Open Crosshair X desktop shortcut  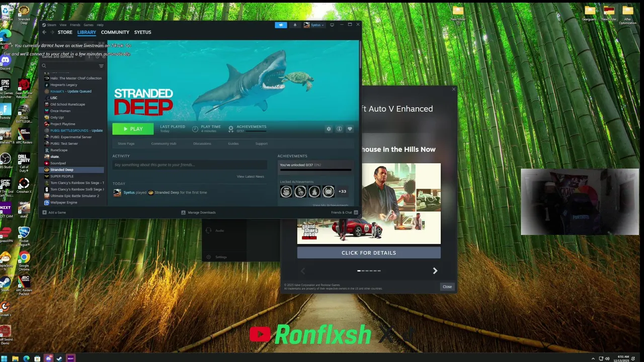(x=24, y=184)
